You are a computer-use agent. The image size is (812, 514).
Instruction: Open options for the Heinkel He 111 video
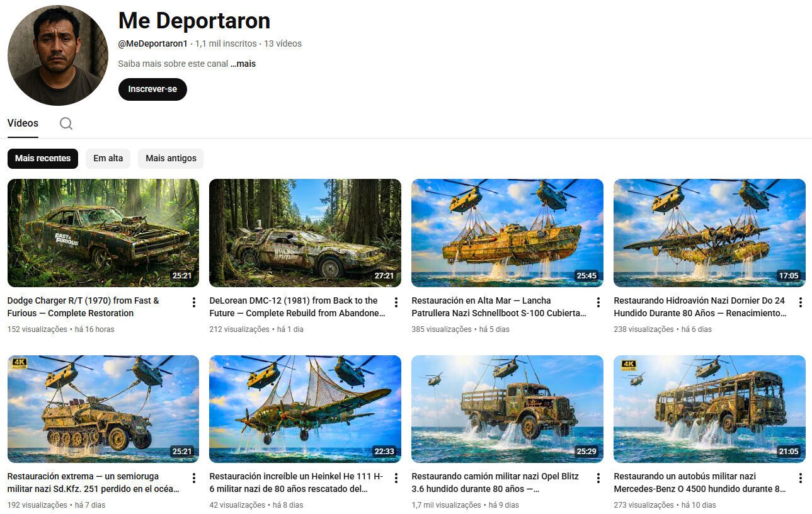point(396,478)
